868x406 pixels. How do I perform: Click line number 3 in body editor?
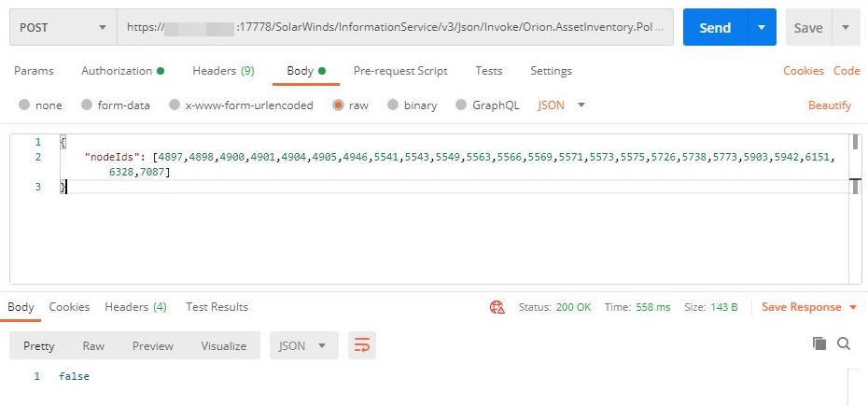[37, 187]
